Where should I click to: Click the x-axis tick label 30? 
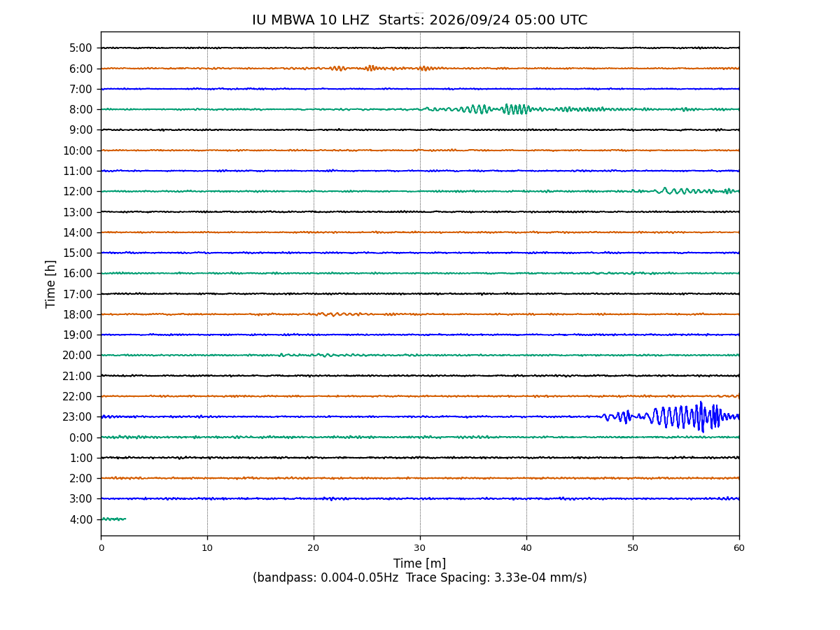[420, 548]
